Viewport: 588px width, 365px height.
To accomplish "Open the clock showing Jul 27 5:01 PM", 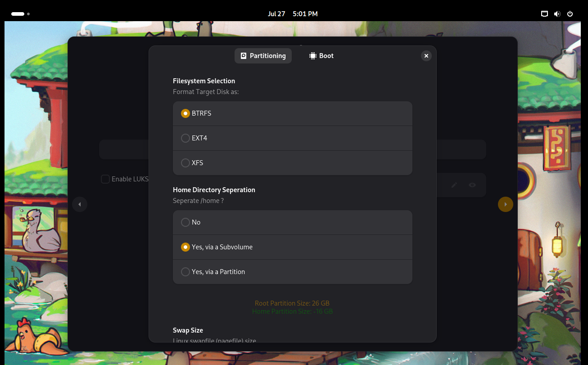I will (x=293, y=14).
